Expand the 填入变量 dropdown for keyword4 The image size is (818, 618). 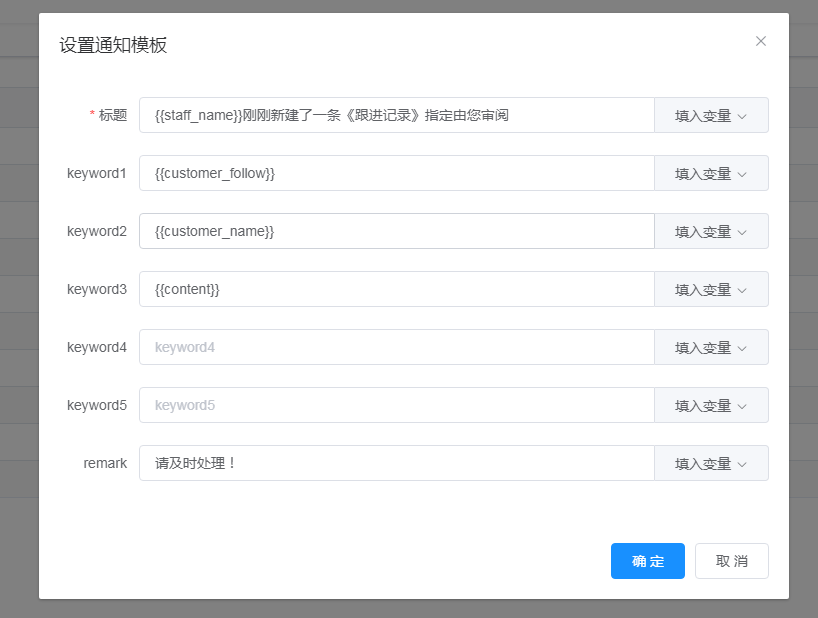point(705,347)
